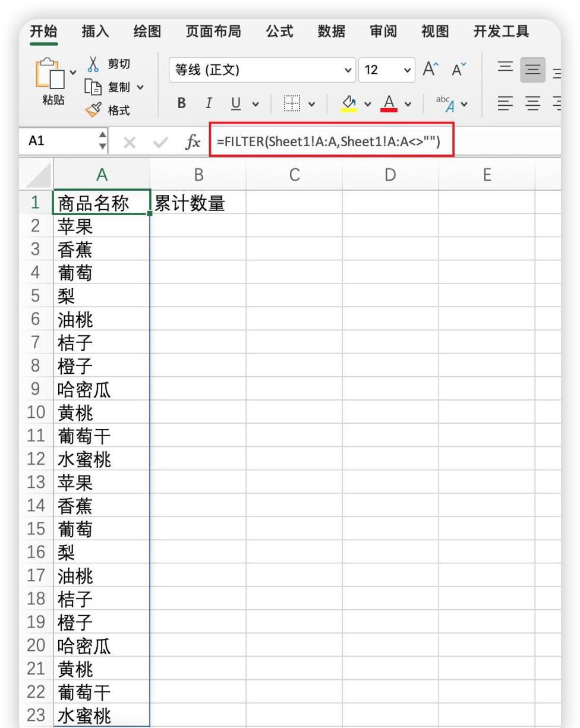Click the Copy icon
The width and height of the screenshot is (580, 728).
(94, 87)
